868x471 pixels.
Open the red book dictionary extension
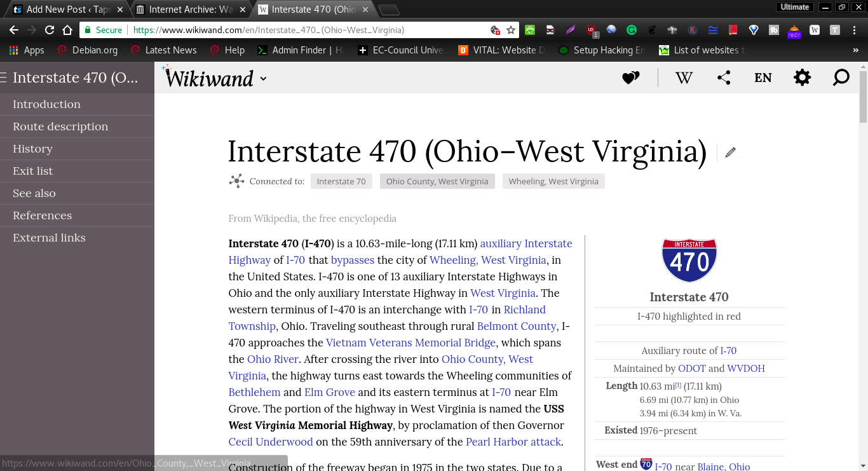point(733,30)
